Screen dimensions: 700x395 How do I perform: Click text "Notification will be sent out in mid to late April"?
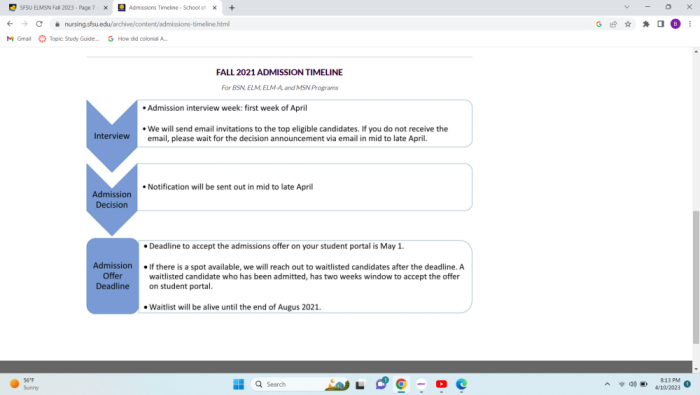pos(230,187)
